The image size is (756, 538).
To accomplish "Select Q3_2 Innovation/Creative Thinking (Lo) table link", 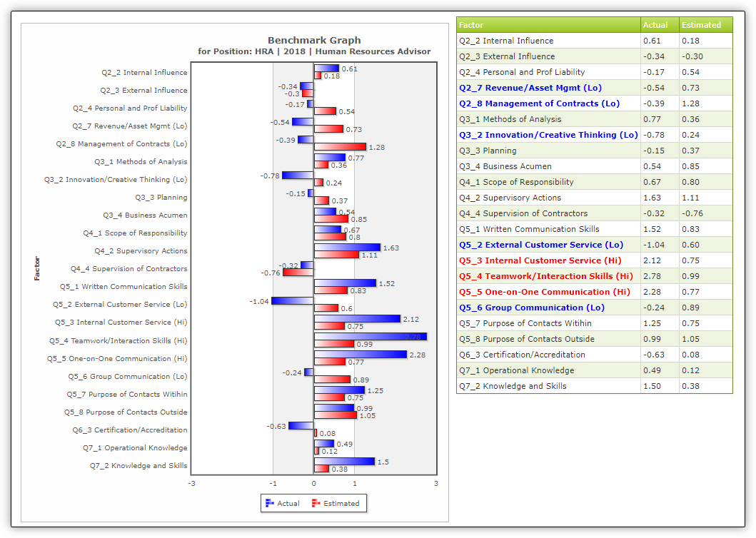I will [x=548, y=135].
